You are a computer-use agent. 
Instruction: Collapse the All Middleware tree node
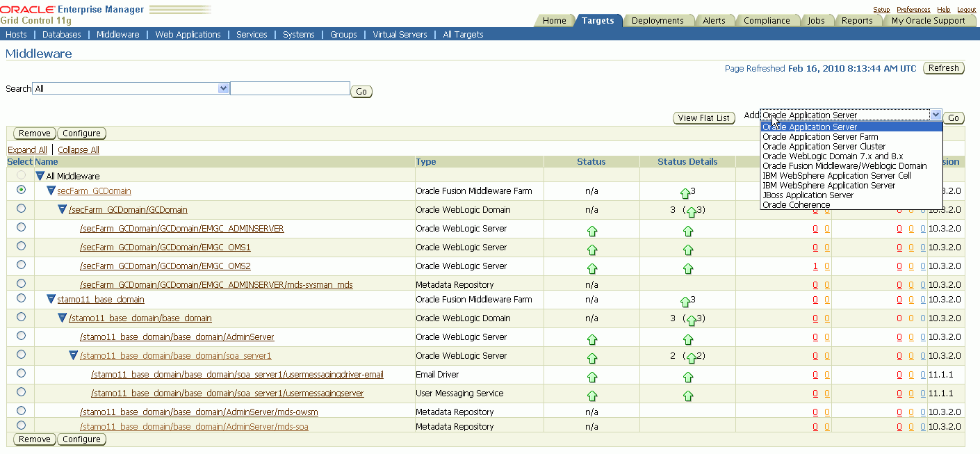40,176
